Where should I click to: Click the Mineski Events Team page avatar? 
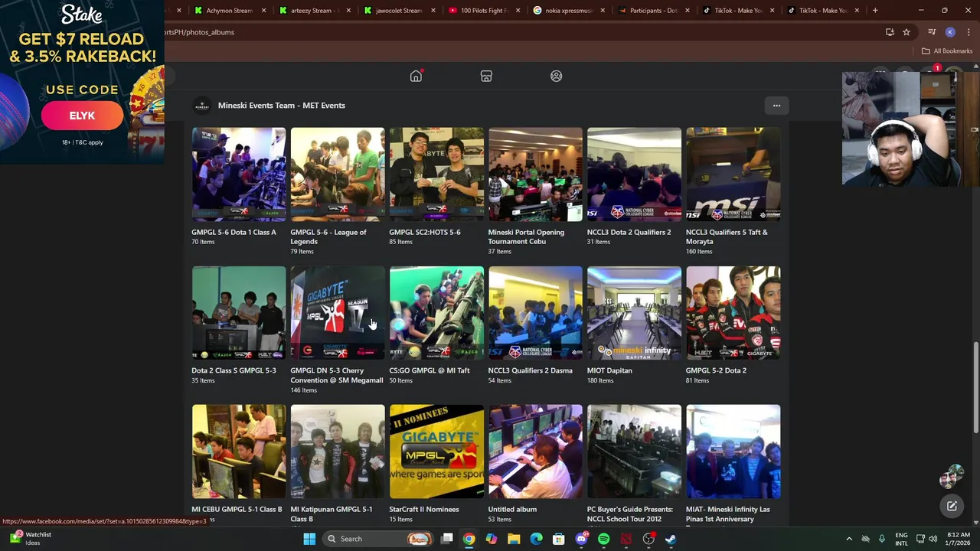[x=201, y=106]
